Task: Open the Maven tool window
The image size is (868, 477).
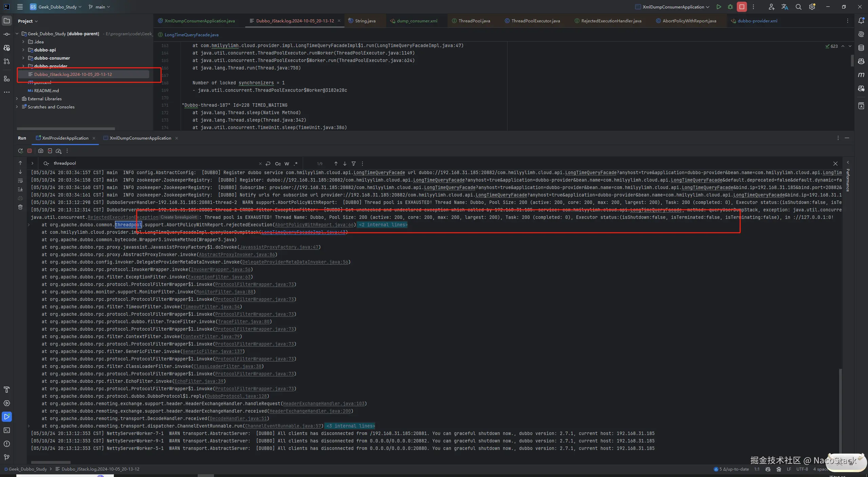Action: click(861, 75)
